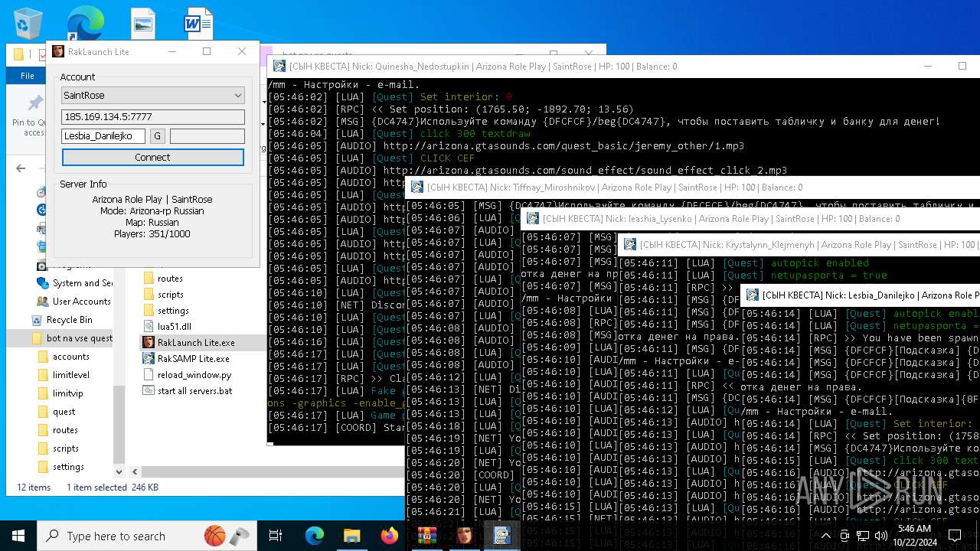The image size is (980, 551).
Task: Click the G generate button
Action: 157,136
